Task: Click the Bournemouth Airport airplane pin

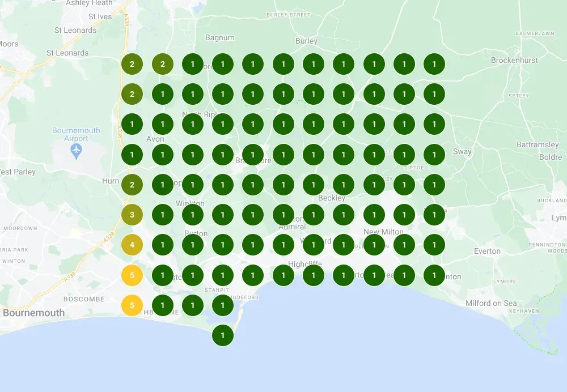Action: (x=76, y=151)
